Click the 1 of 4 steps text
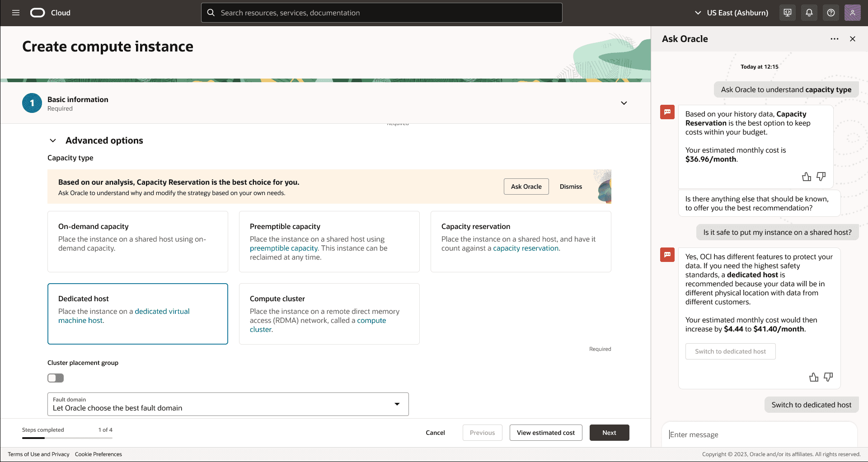 [x=105, y=430]
